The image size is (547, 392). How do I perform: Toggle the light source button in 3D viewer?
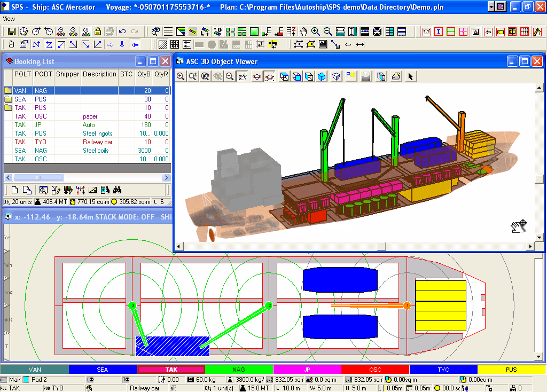[350, 77]
